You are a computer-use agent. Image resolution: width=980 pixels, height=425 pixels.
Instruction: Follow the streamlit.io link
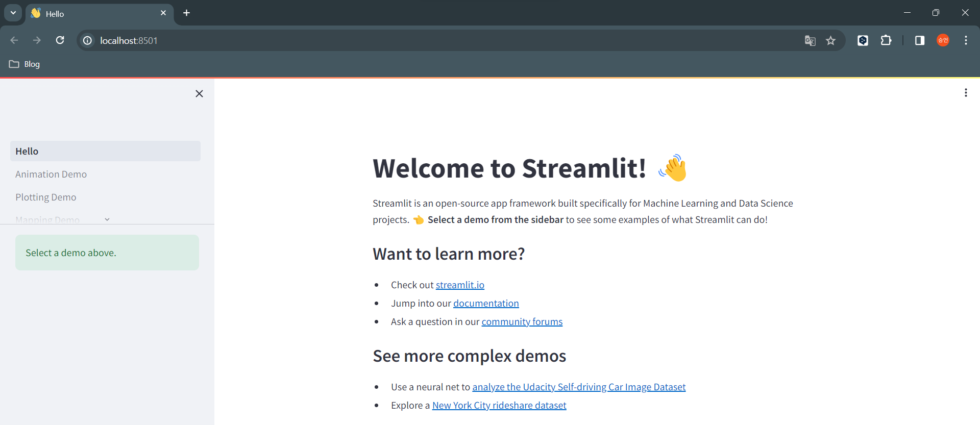point(460,285)
